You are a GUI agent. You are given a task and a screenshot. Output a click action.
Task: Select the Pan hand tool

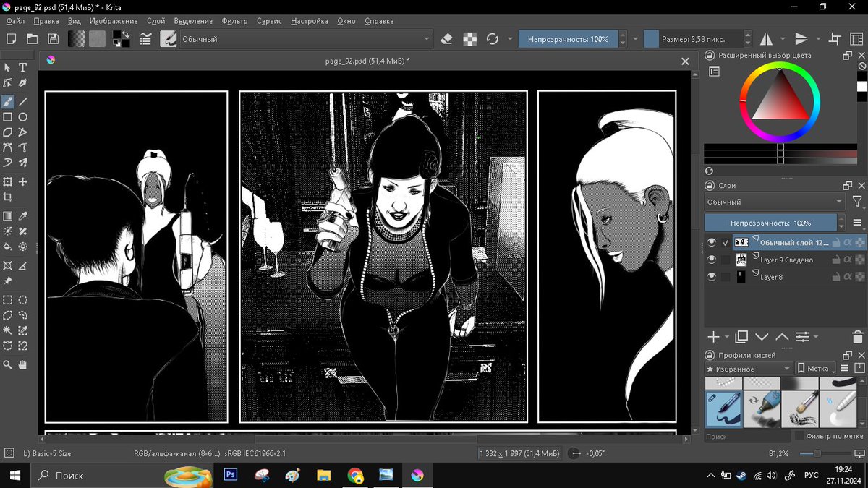pyautogui.click(x=23, y=365)
